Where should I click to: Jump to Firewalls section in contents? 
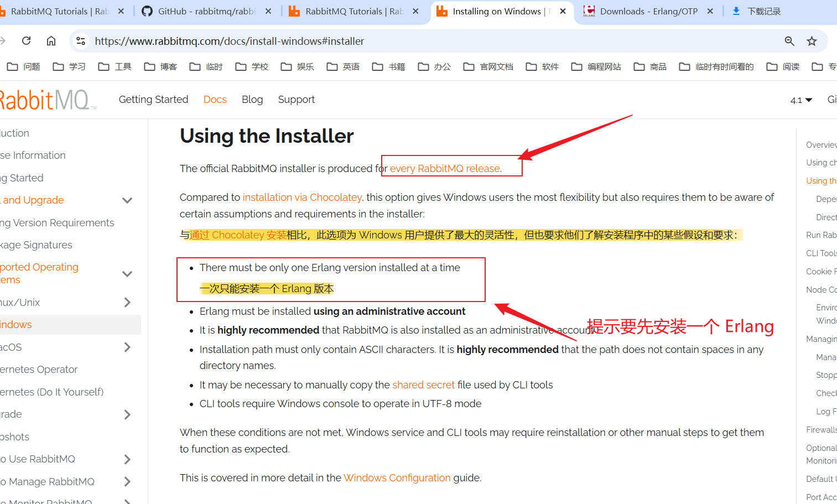[822, 430]
